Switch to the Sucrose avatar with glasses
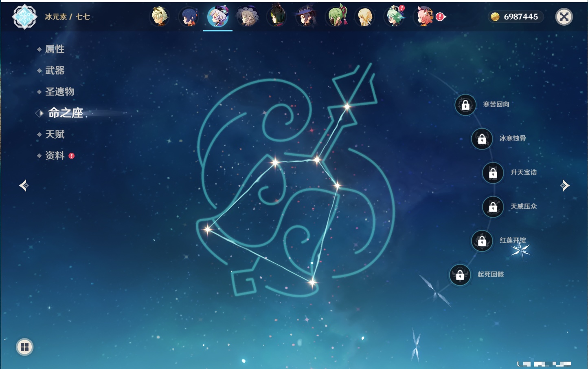The height and width of the screenshot is (369, 588). [x=394, y=17]
